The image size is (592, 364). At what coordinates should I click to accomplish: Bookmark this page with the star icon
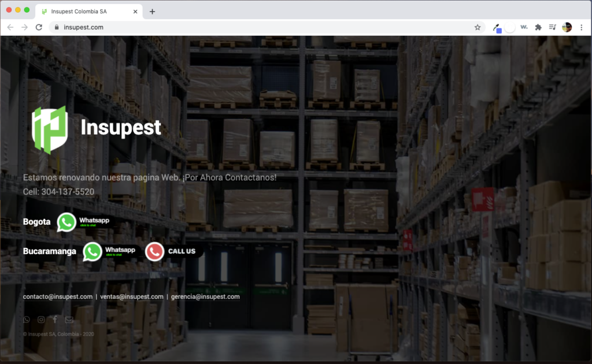tap(478, 27)
